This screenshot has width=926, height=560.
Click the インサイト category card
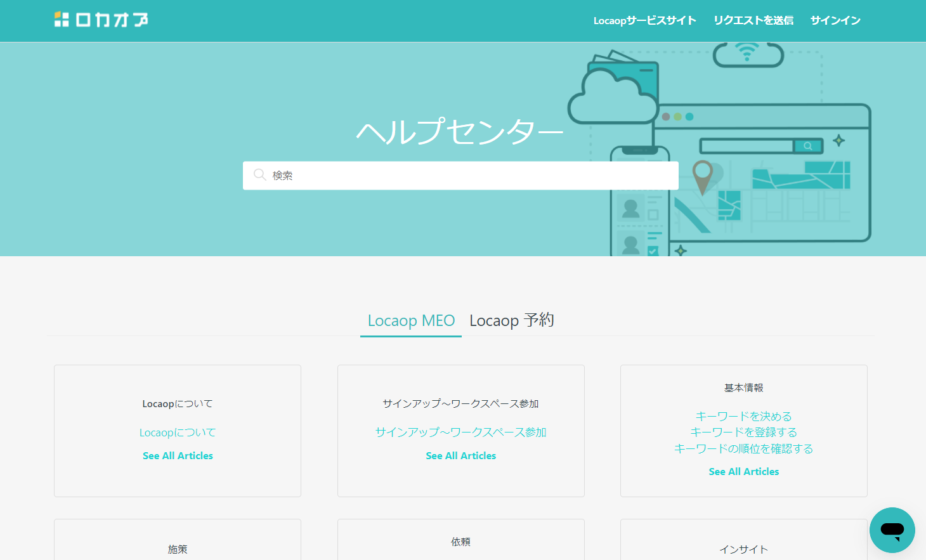tap(743, 549)
